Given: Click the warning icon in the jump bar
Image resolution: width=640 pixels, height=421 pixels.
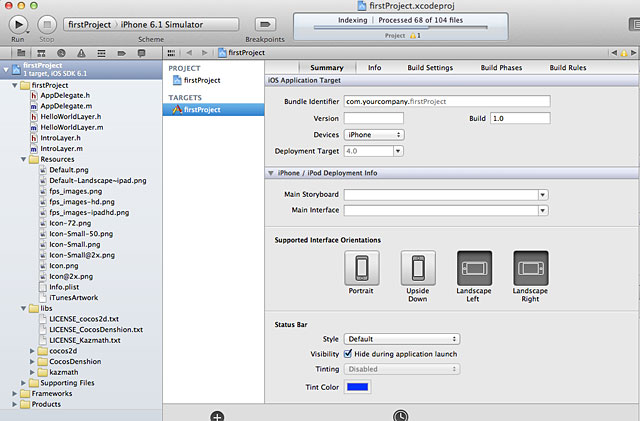Looking at the screenshot, I should [624, 53].
